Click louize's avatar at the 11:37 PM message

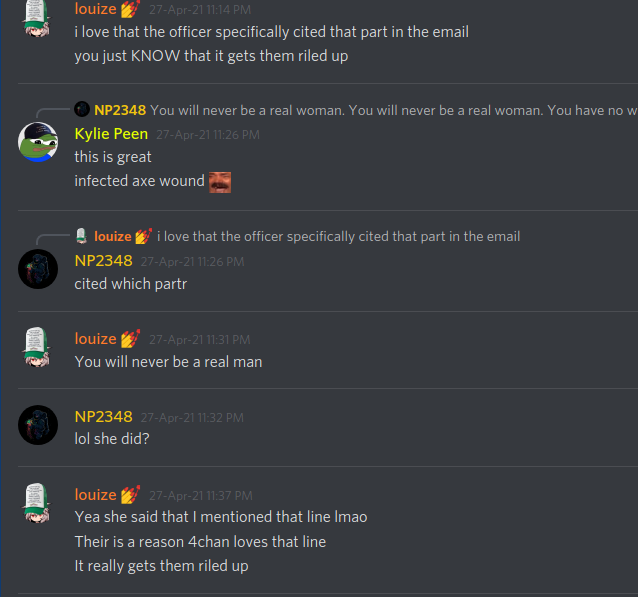(37, 503)
